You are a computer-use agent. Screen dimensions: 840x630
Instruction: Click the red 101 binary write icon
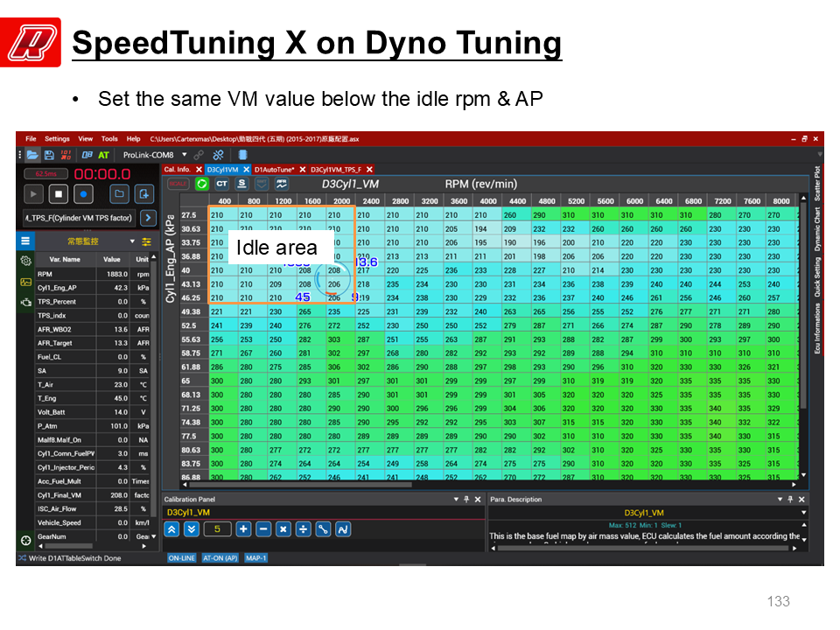tap(66, 155)
